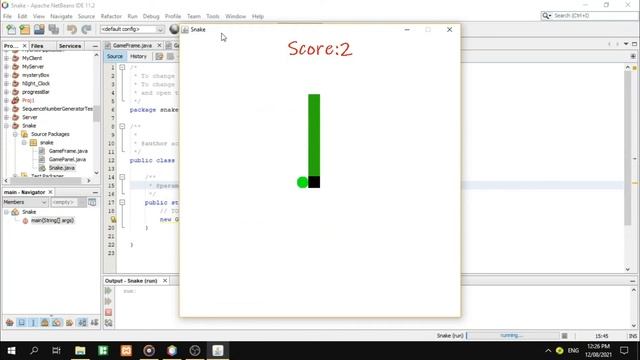Screen dimensions: 640x360
Task: Open the Refactor menu
Action: point(111,16)
